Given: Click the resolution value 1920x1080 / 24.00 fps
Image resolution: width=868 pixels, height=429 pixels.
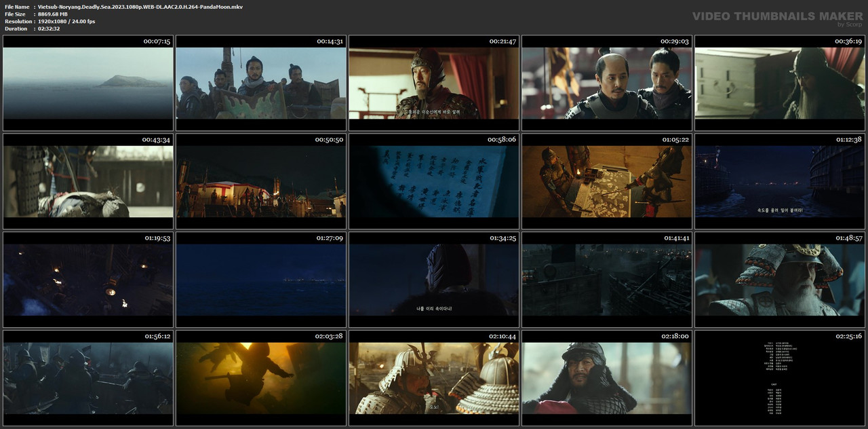Looking at the screenshot, I should click(66, 22).
